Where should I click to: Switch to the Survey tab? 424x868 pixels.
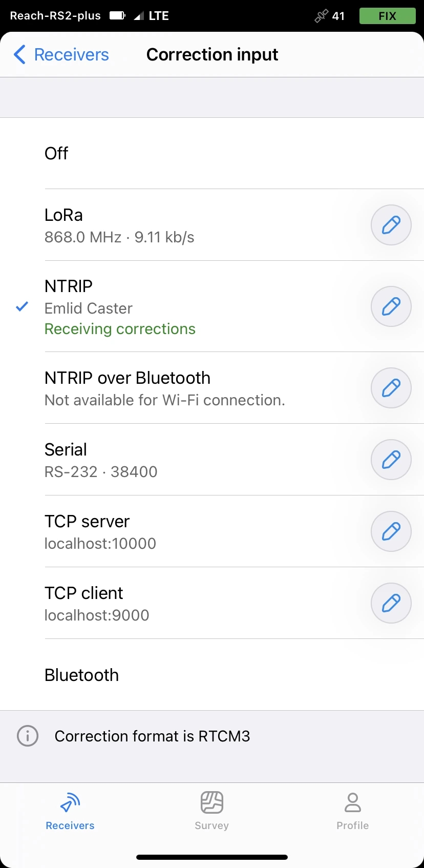click(211, 810)
